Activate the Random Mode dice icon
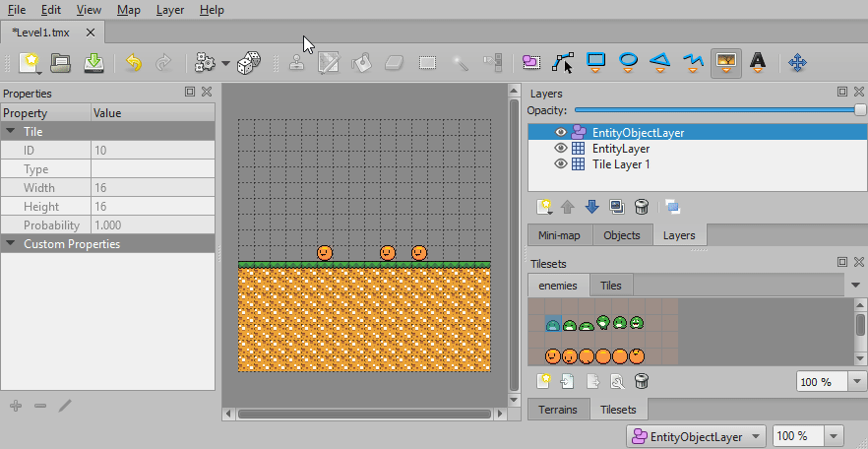Viewport: 868px width, 449px height. tap(249, 63)
